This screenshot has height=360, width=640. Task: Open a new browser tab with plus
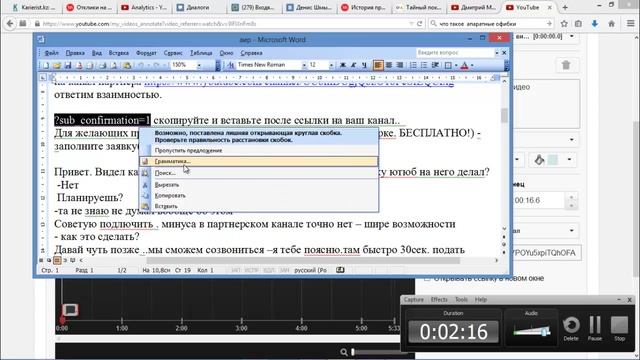[x=565, y=7]
